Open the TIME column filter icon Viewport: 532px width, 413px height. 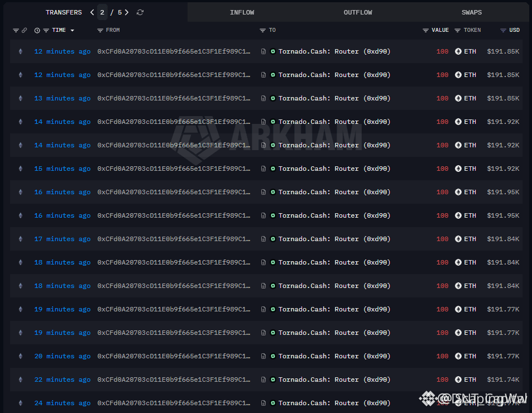click(x=46, y=31)
